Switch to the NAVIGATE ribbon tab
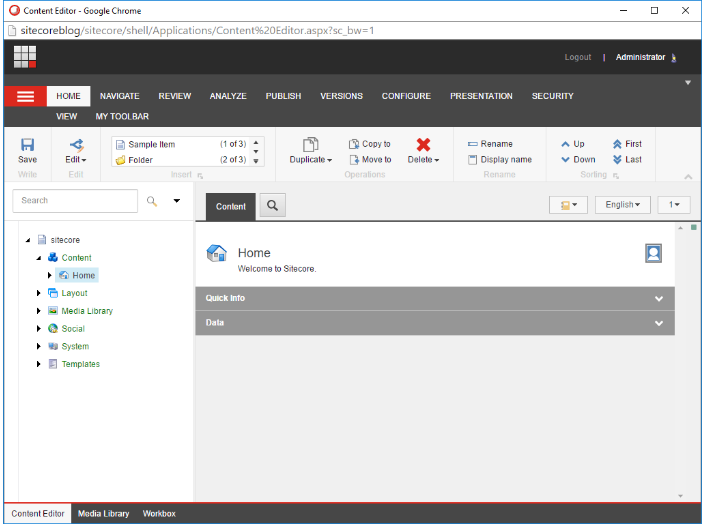705x525 pixels. pyautogui.click(x=120, y=96)
